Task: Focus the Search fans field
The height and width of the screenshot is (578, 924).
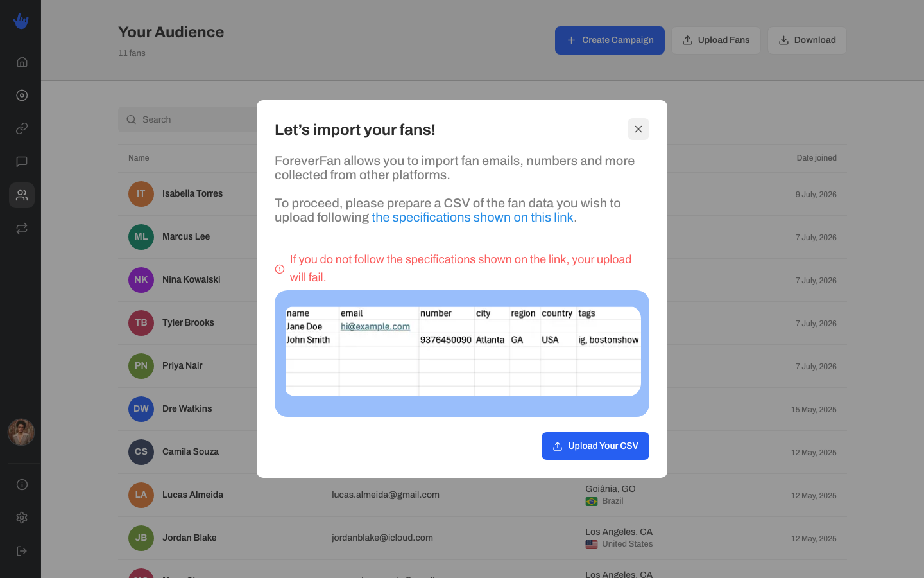Action: (187, 119)
